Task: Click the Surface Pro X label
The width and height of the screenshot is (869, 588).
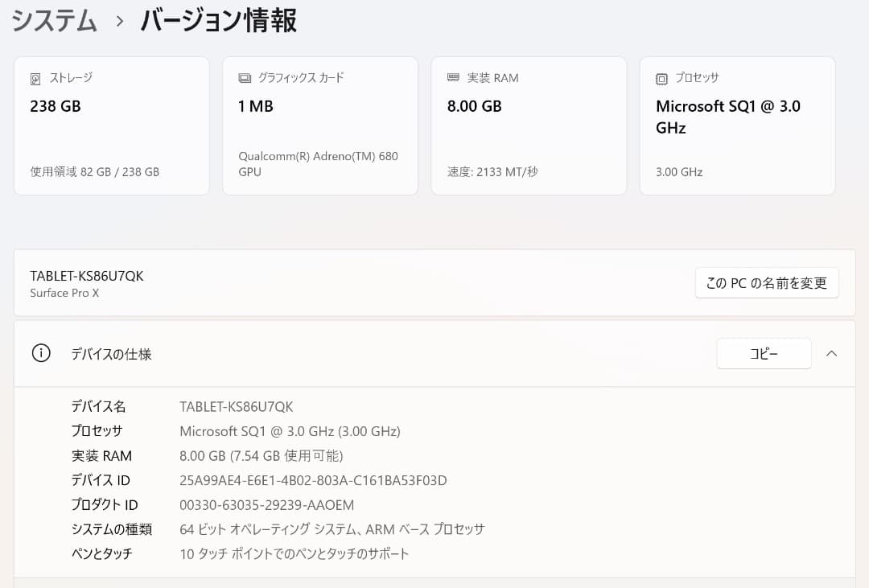Action: point(64,293)
